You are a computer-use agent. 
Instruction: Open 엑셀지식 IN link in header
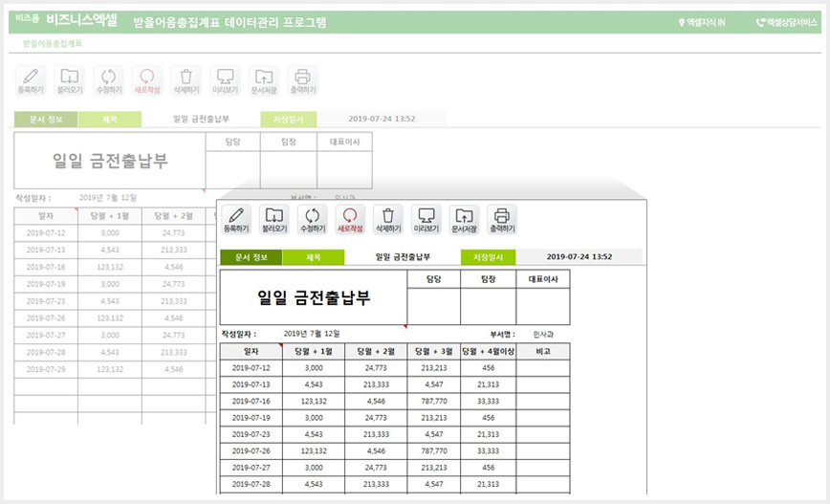[x=702, y=22]
